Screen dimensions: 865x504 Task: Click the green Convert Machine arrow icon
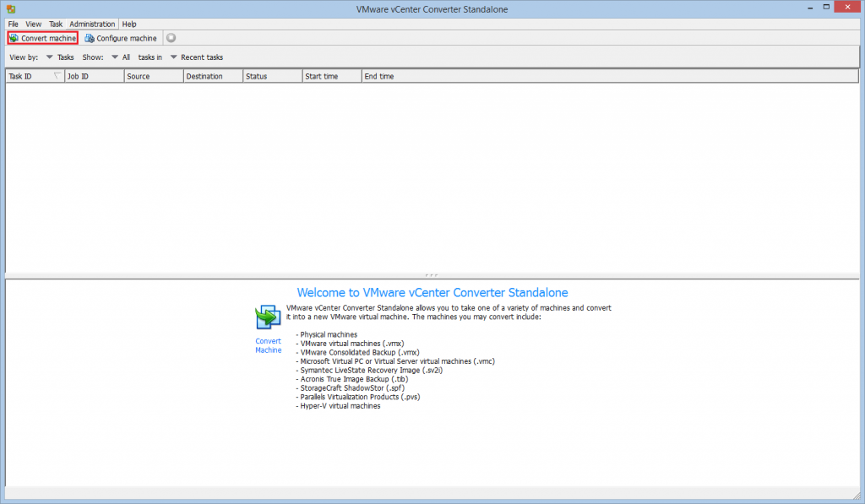pyautogui.click(x=268, y=316)
